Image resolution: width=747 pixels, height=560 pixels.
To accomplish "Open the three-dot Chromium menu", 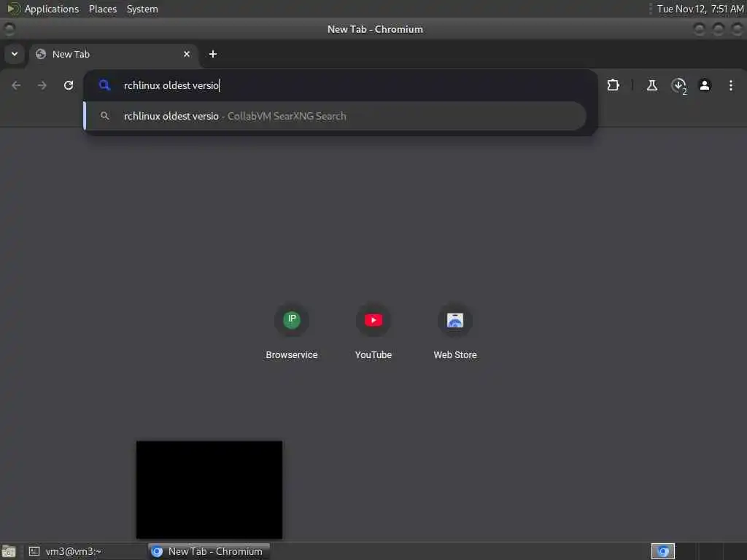I will coord(731,85).
